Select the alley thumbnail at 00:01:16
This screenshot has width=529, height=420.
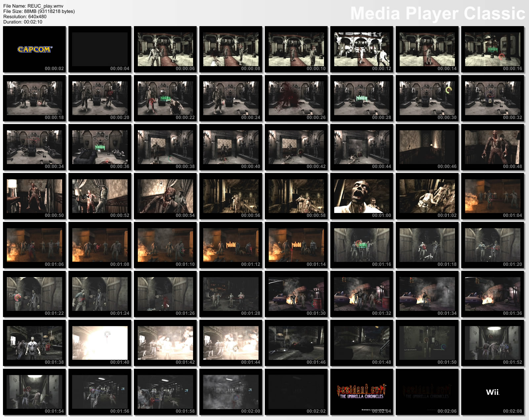362,245
